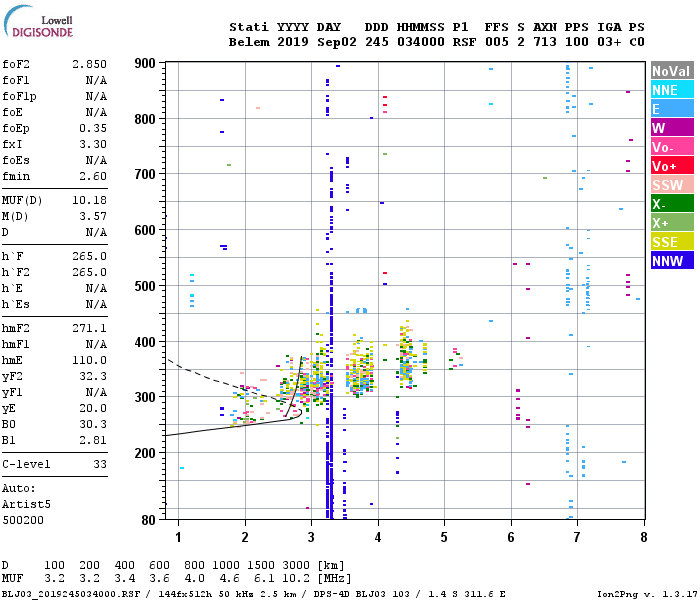Click the 500 km height axis label
The height and width of the screenshot is (600, 700).
[x=145, y=286]
